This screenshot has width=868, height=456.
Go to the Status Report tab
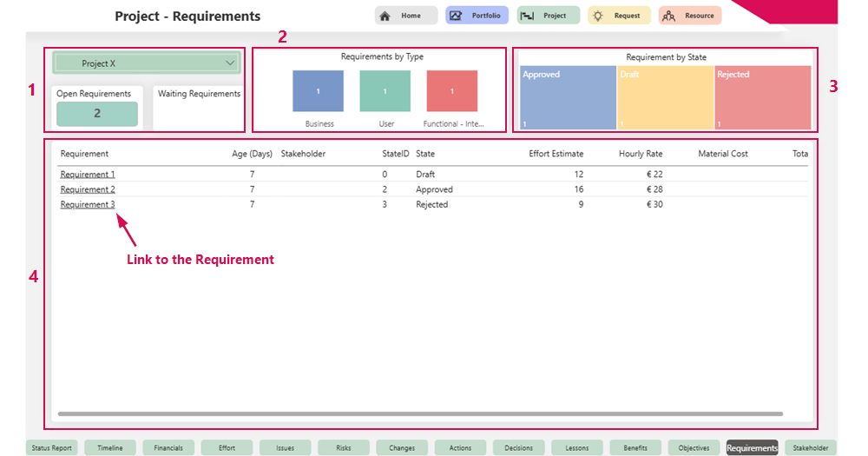(51, 447)
